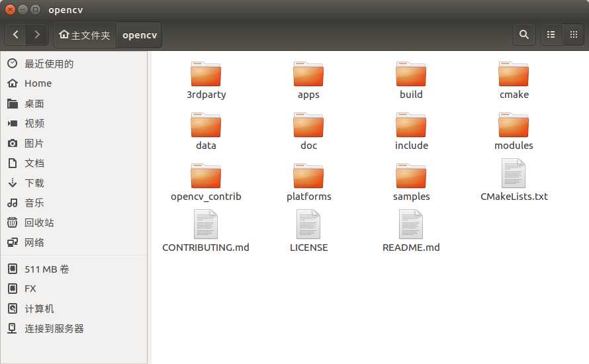This screenshot has height=364, width=589.
Task: Select the CMakeLists.txt file icon
Action: pos(514,173)
